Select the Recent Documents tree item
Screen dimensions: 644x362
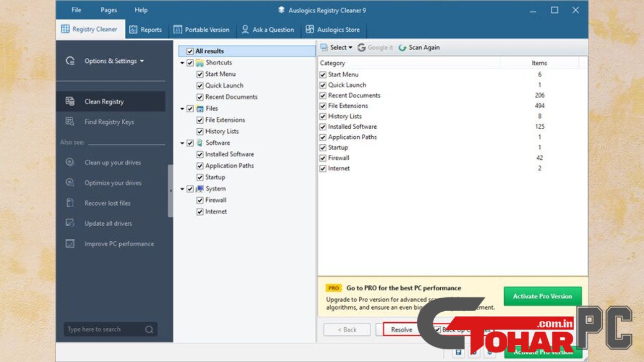(x=231, y=97)
